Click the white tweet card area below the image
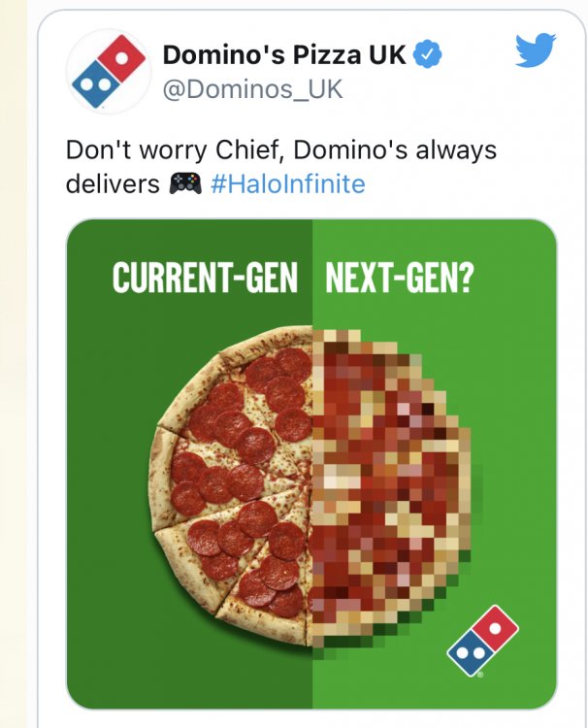This screenshot has width=588, height=728. click(310, 718)
